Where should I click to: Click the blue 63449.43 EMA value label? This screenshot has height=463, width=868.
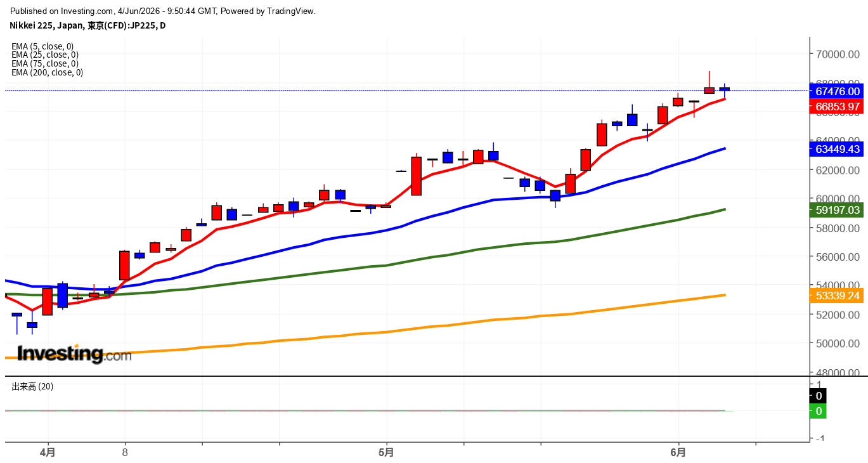837,149
